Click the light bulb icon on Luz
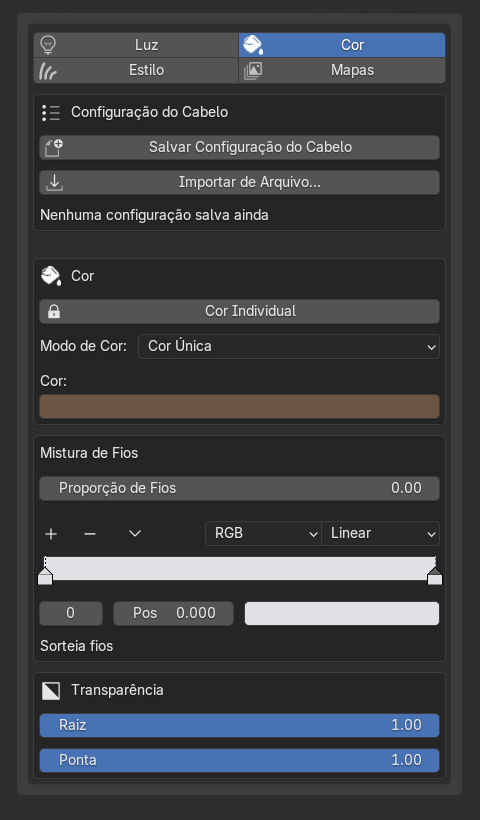 coord(48,45)
